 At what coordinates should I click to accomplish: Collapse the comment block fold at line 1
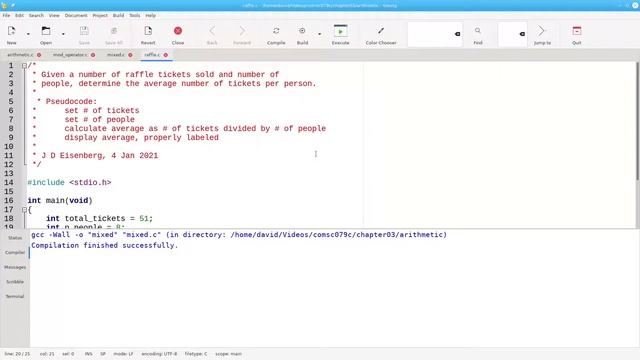point(24,66)
